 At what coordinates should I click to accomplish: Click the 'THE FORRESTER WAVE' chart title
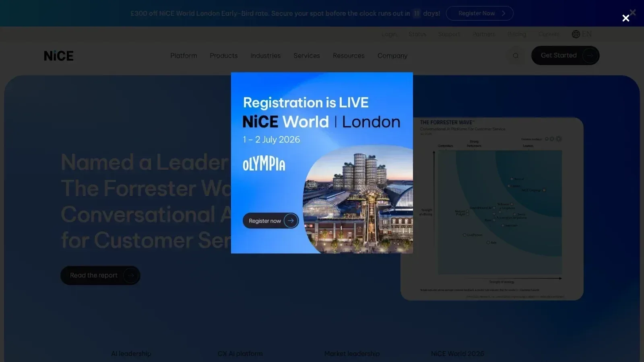pyautogui.click(x=447, y=122)
